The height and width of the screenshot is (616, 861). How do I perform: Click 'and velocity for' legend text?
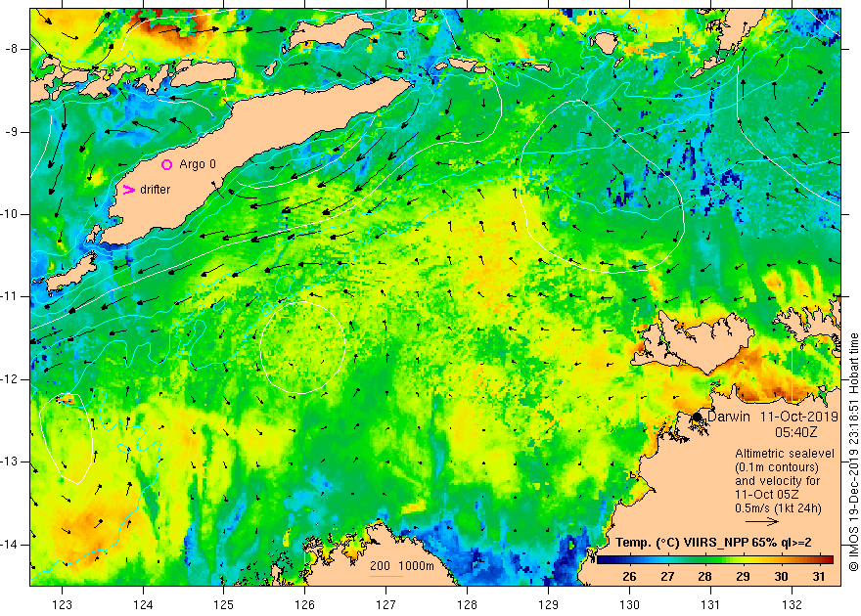(778, 481)
